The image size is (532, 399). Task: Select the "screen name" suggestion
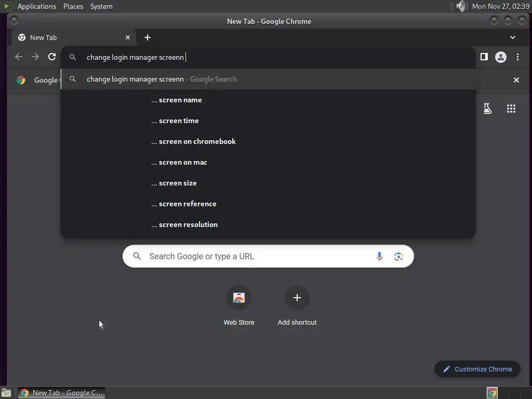[268, 100]
